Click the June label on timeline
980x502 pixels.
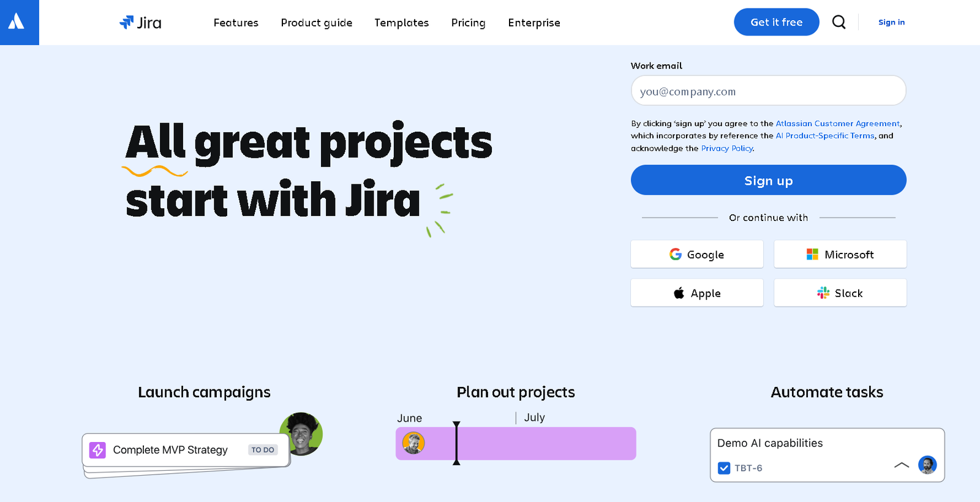[409, 418]
